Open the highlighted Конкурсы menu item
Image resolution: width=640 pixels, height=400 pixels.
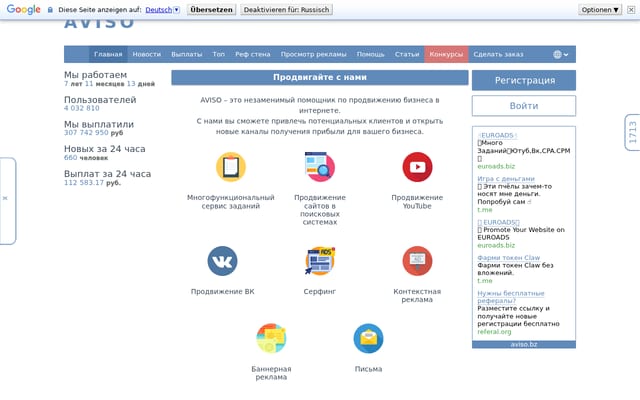[446, 54]
